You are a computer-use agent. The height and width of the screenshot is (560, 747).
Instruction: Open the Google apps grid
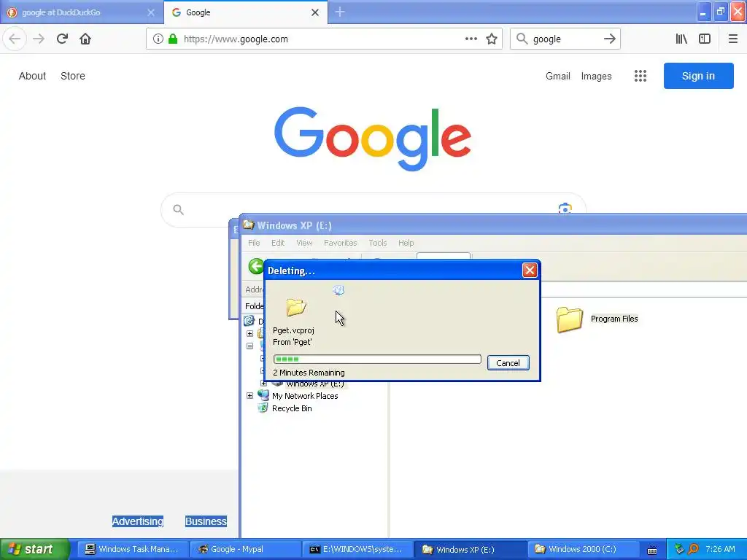pyautogui.click(x=640, y=76)
